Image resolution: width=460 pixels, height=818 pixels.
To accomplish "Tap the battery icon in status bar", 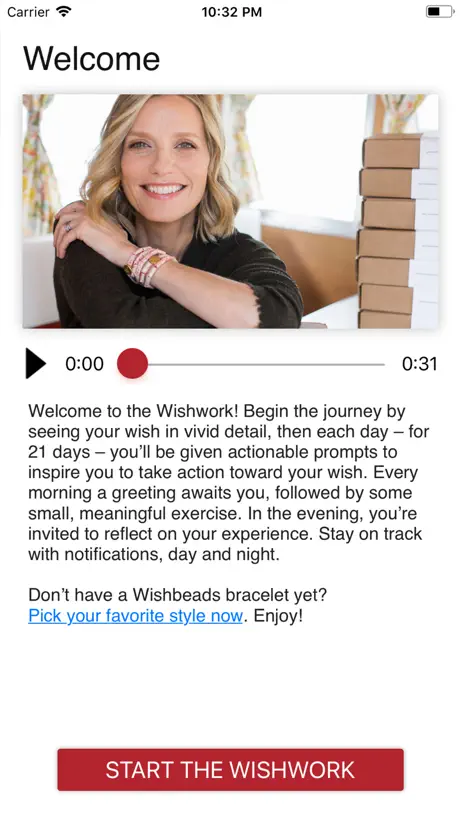I will pyautogui.click(x=440, y=11).
